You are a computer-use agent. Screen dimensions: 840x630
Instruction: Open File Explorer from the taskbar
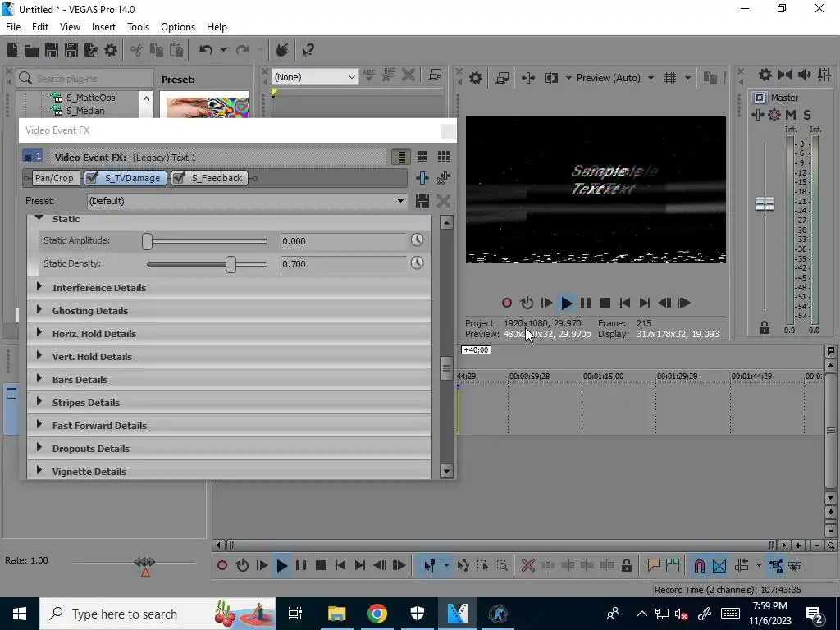tap(337, 614)
